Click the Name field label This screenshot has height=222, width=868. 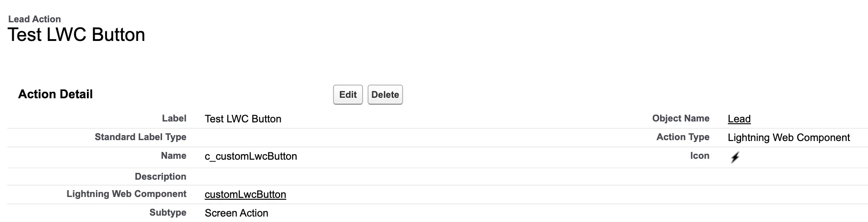point(174,156)
